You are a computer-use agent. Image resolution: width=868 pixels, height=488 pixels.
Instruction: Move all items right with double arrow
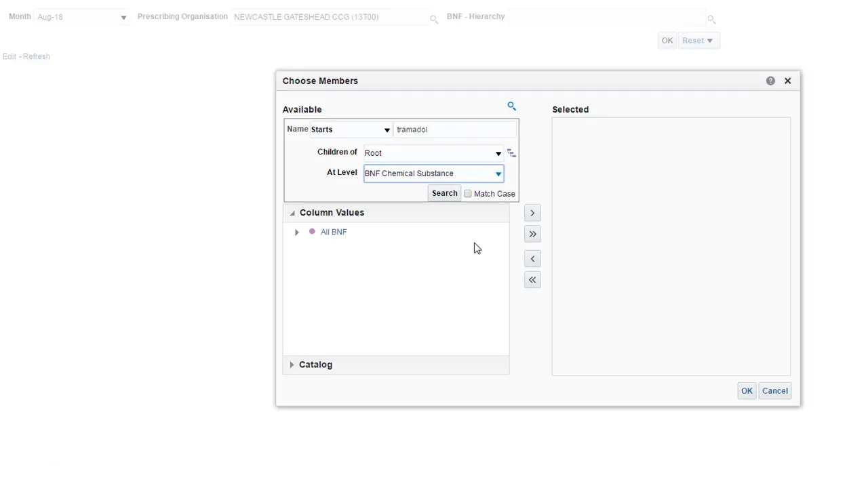[x=532, y=235]
